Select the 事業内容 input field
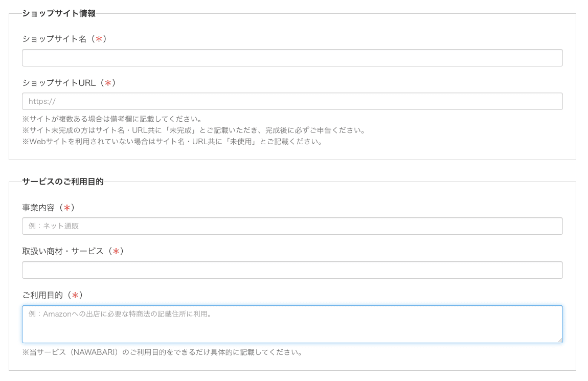 292,226
